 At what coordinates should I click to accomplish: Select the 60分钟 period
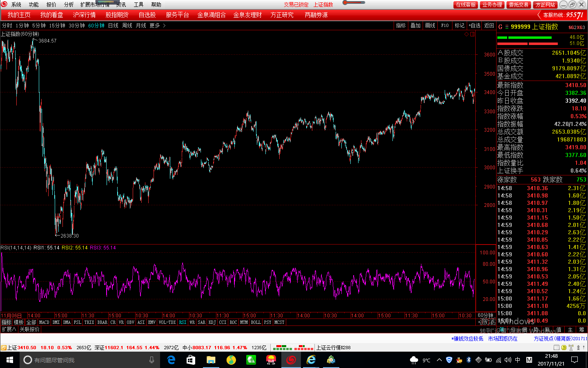[x=96, y=25]
